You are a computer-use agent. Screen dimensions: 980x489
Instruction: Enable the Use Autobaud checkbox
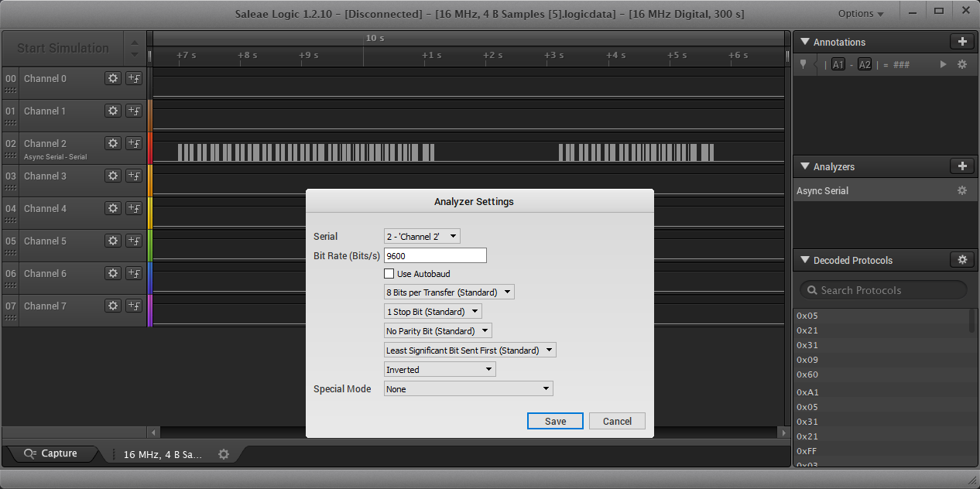(x=389, y=274)
